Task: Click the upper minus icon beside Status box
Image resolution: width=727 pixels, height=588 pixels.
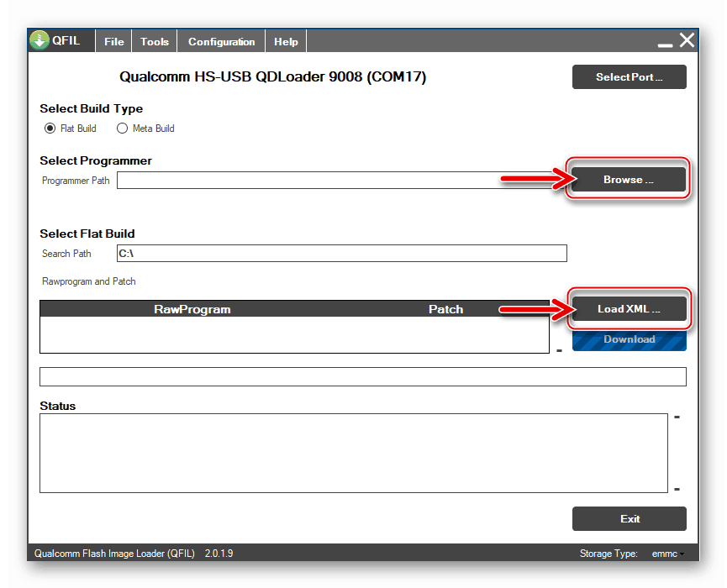Action: coord(677,417)
